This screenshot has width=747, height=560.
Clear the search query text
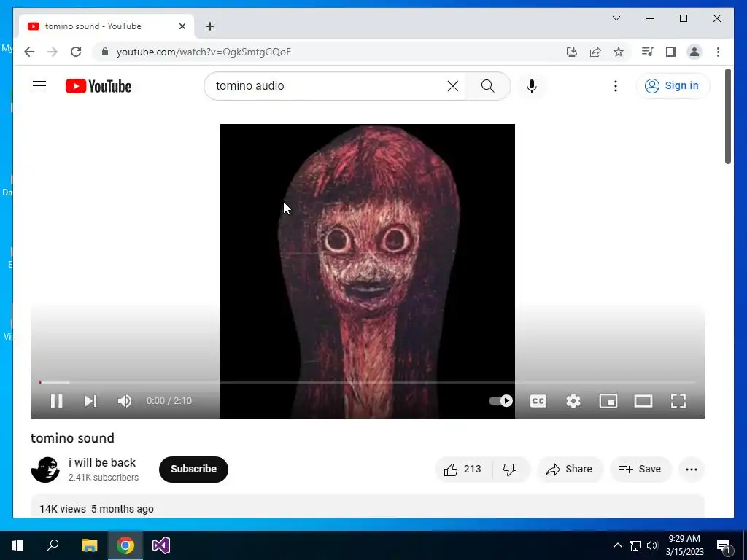click(x=452, y=86)
